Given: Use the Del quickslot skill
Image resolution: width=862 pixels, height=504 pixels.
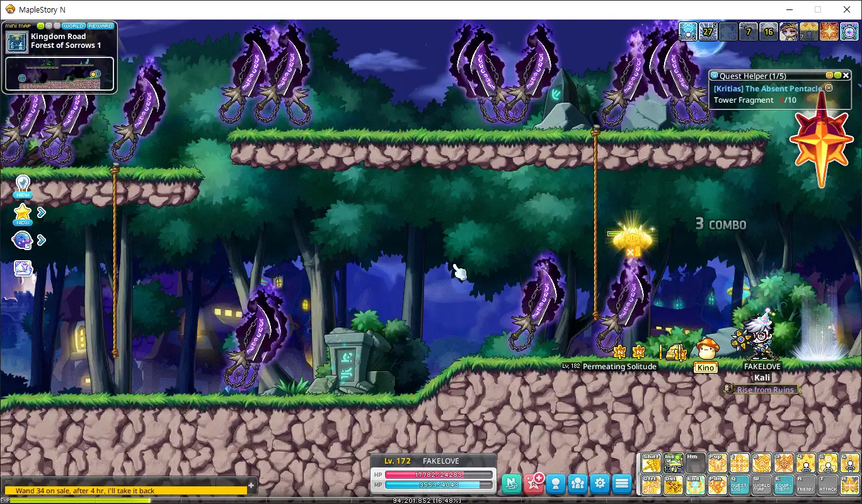Looking at the screenshot, I should [674, 485].
